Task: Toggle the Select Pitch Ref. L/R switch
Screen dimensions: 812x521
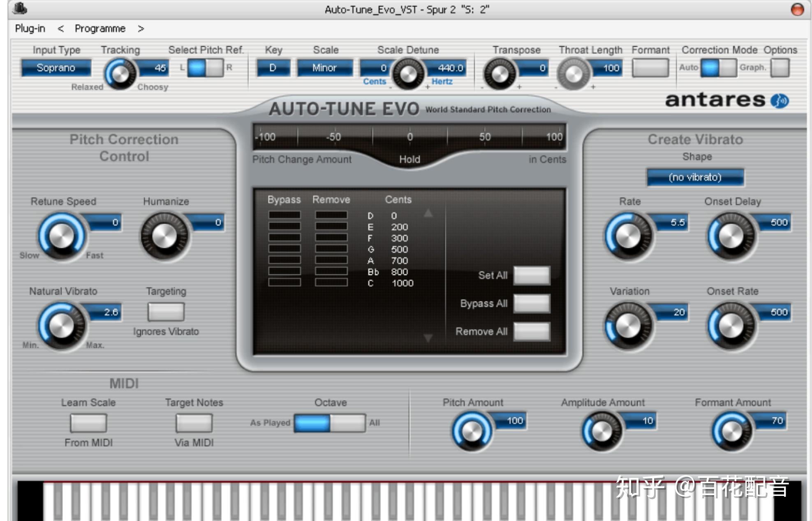Action: (205, 68)
